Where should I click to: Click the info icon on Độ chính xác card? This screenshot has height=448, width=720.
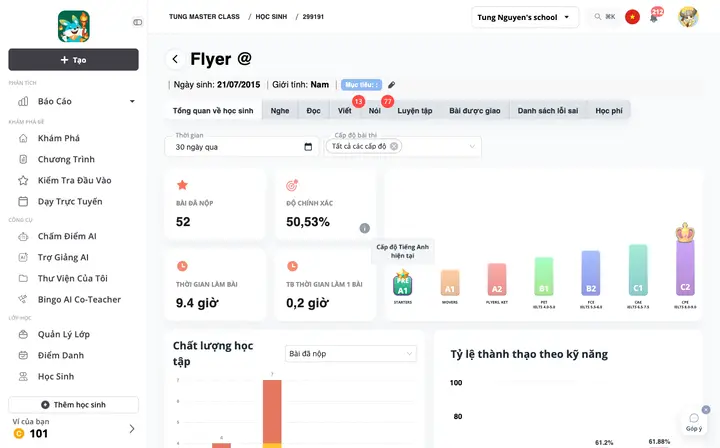[365, 228]
